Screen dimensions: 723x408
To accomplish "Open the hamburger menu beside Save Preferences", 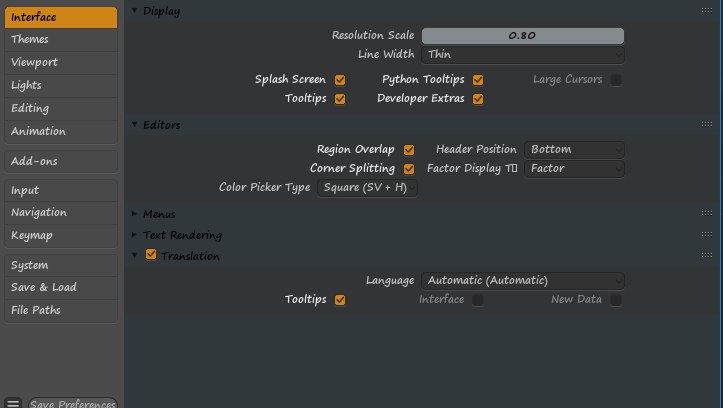I will [x=13, y=403].
